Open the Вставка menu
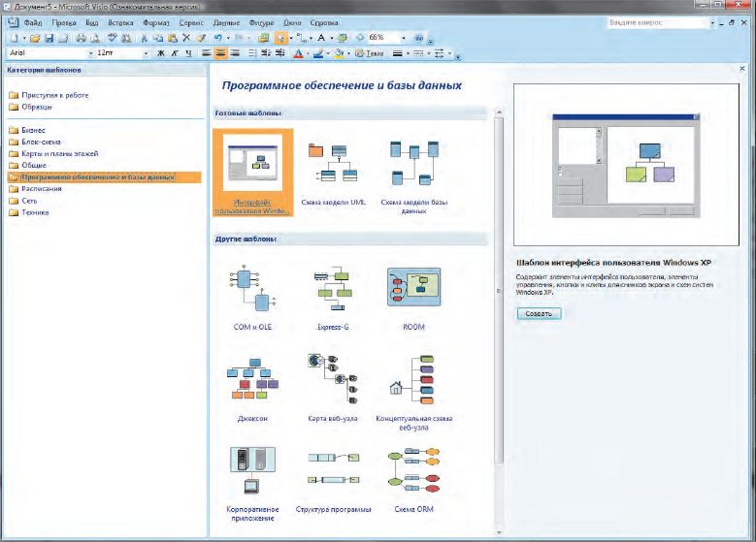 [122, 20]
